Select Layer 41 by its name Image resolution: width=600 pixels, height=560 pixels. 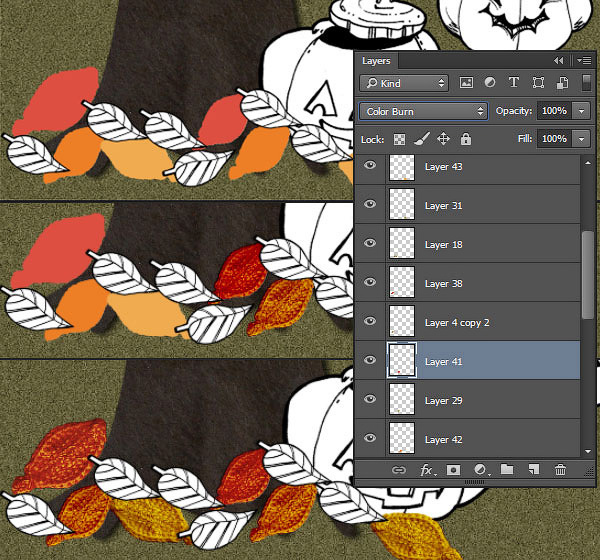[443, 362]
